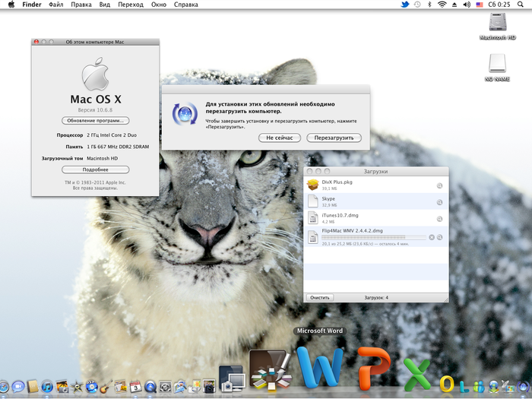
Task: Open the yellow Outlook icon in the Dock
Action: coord(447,384)
